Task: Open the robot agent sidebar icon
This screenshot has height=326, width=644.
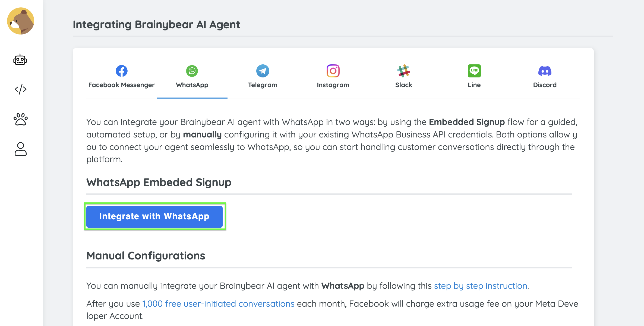Action: [20, 60]
